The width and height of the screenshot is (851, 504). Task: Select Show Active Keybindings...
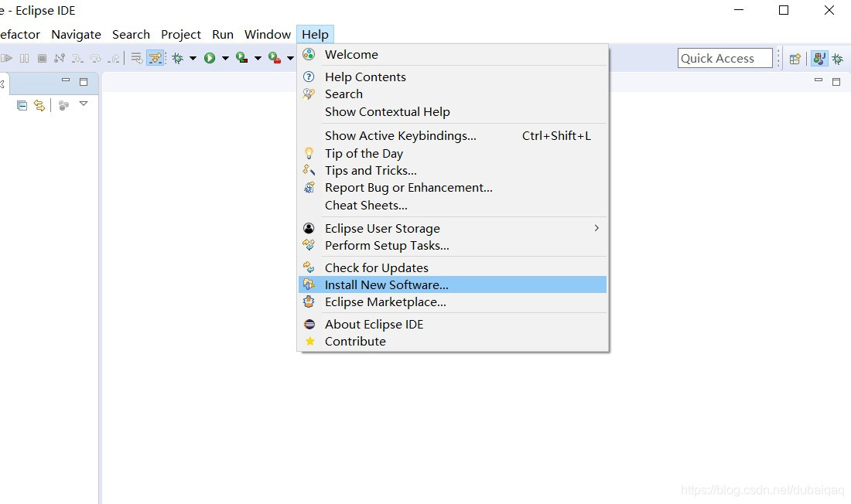pyautogui.click(x=453, y=135)
